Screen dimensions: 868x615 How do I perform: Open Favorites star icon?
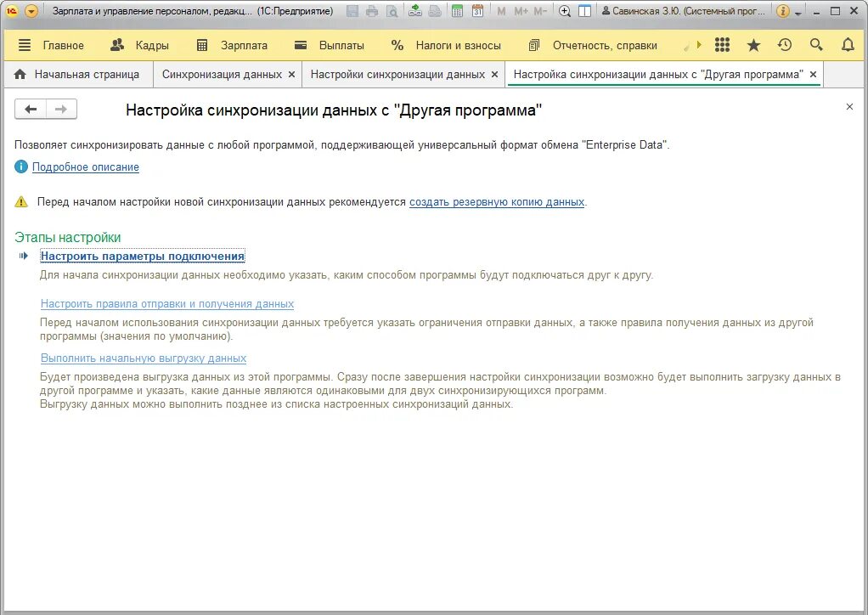click(753, 45)
